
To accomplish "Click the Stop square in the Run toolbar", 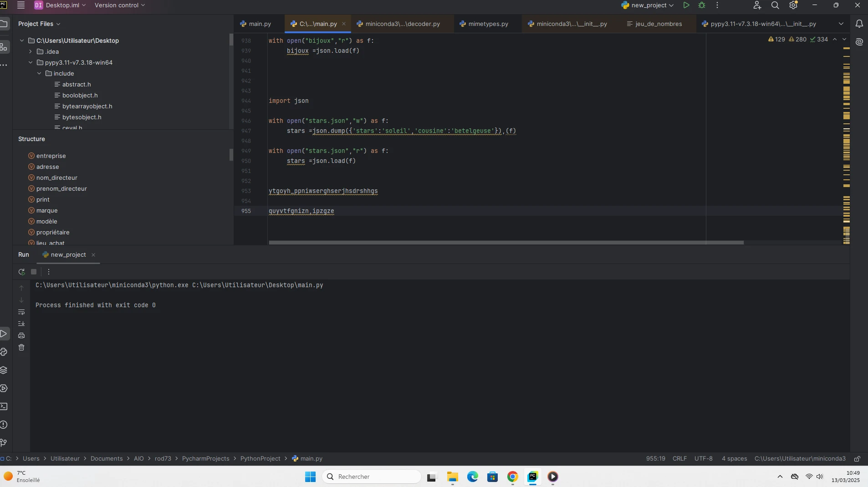I will tap(34, 272).
